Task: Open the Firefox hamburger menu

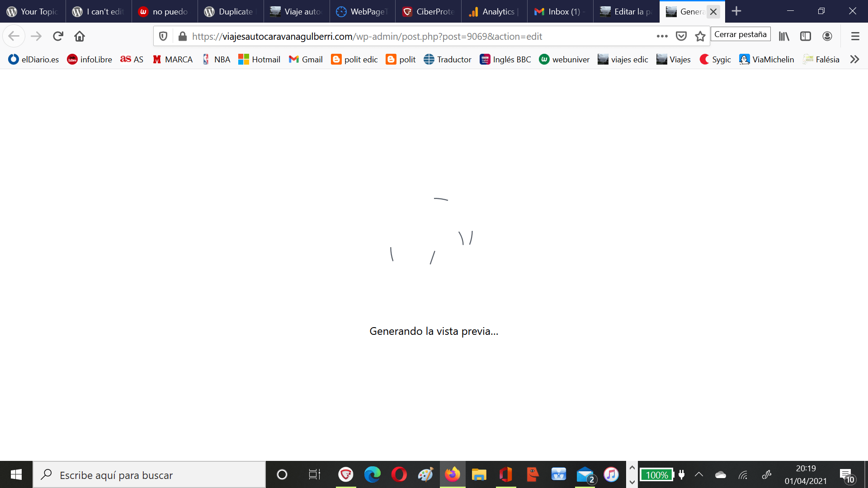Action: tap(855, 36)
